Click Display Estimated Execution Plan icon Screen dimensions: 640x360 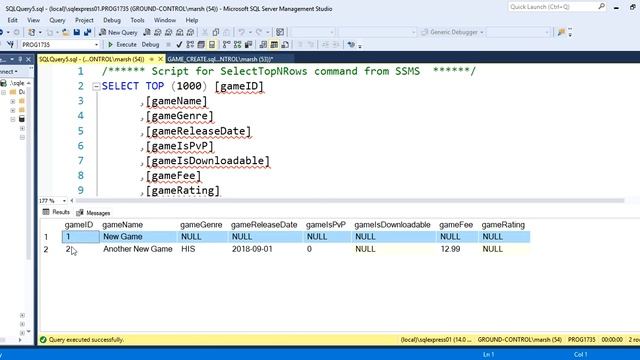(x=190, y=44)
